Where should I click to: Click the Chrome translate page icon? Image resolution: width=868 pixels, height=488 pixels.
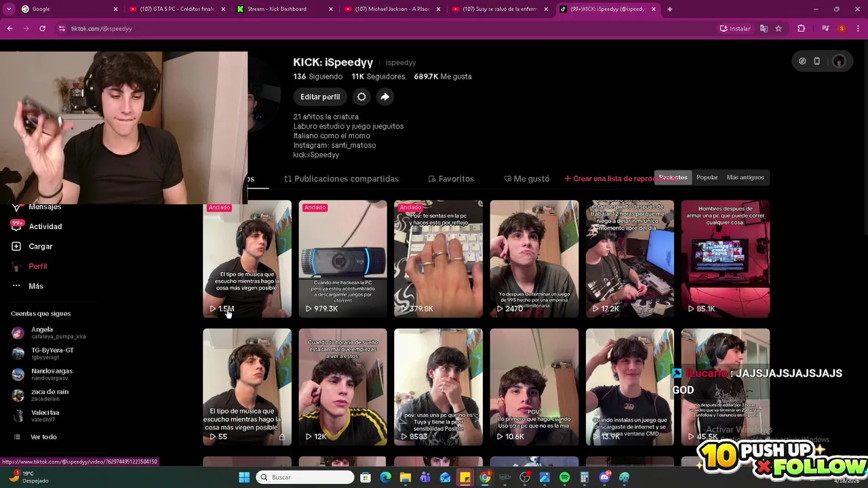[764, 28]
